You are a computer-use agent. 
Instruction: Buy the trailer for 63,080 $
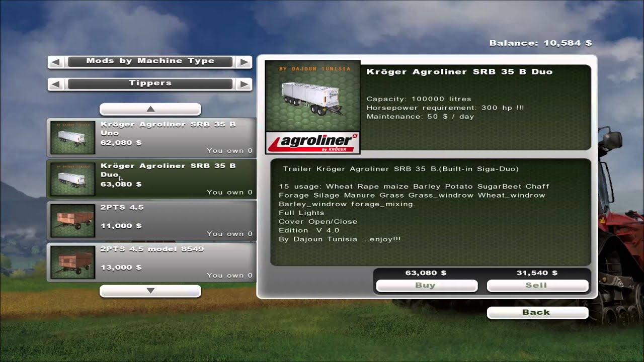point(427,286)
